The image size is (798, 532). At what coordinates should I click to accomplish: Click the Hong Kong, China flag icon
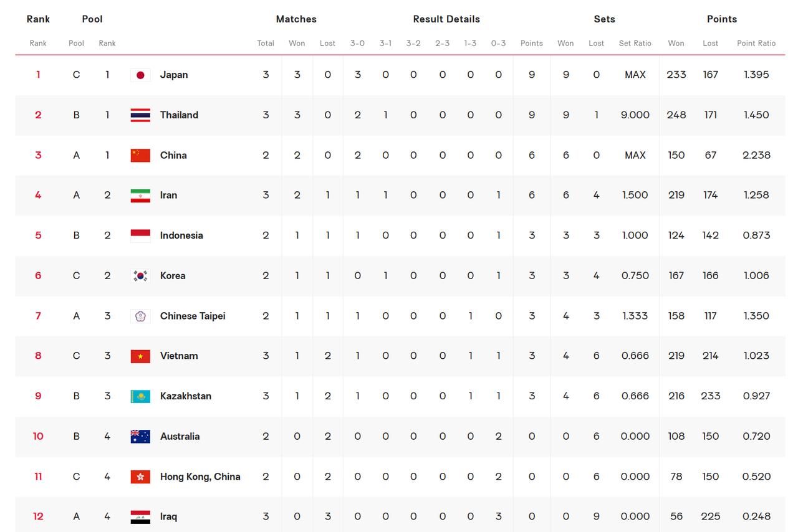(140, 477)
